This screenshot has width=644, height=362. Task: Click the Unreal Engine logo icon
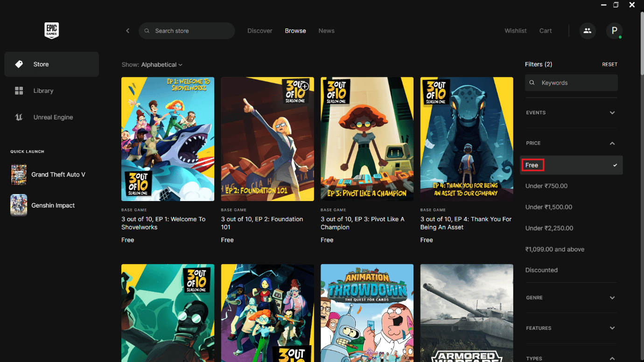[x=19, y=118]
